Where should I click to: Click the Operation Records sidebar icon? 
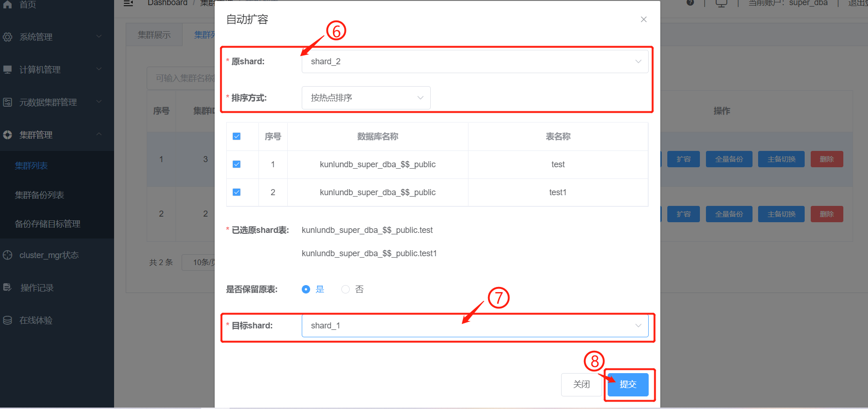pyautogui.click(x=7, y=288)
